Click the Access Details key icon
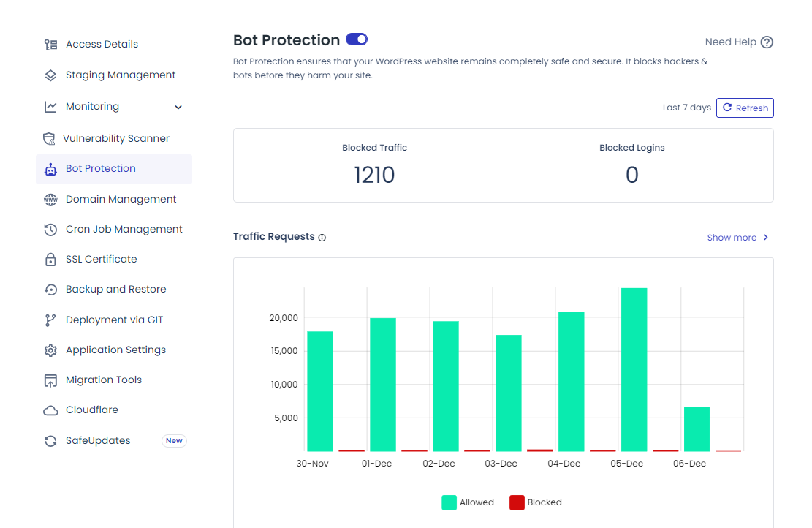Image resolution: width=812 pixels, height=528 pixels. click(50, 44)
